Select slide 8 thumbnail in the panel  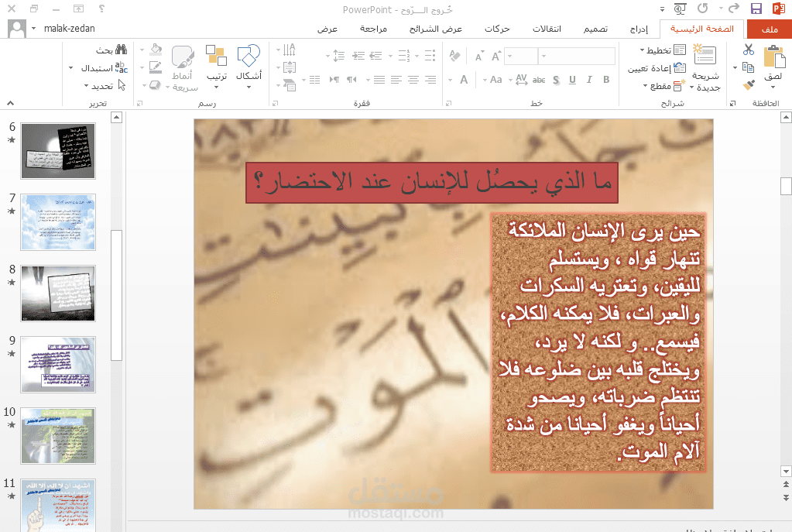58,293
